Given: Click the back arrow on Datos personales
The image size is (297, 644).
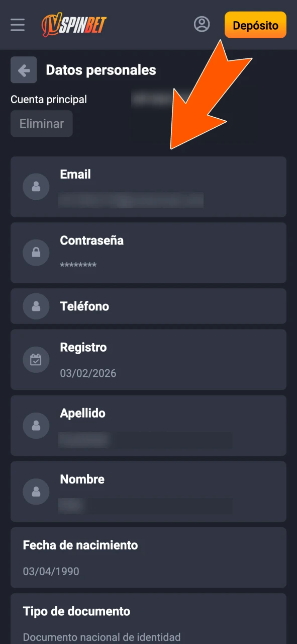Looking at the screenshot, I should (23, 70).
